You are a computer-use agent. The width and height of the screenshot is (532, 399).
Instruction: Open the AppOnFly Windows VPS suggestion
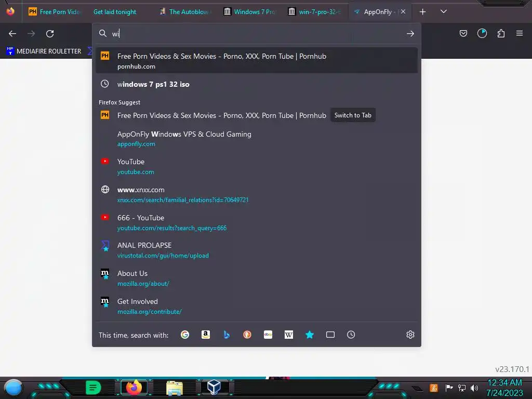257,139
